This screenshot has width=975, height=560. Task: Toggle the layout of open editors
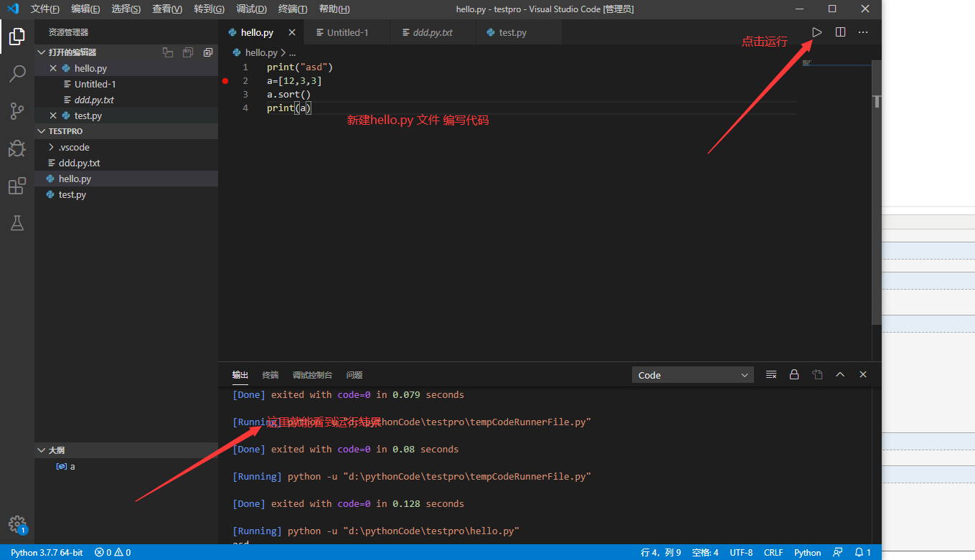168,52
